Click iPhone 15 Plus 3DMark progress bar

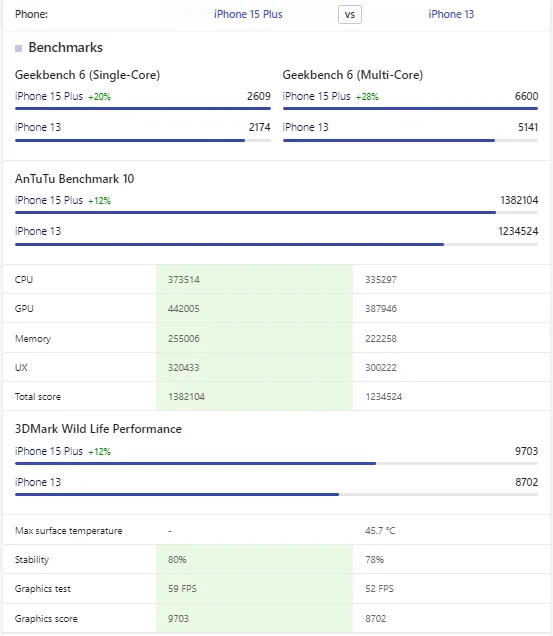tap(276, 463)
